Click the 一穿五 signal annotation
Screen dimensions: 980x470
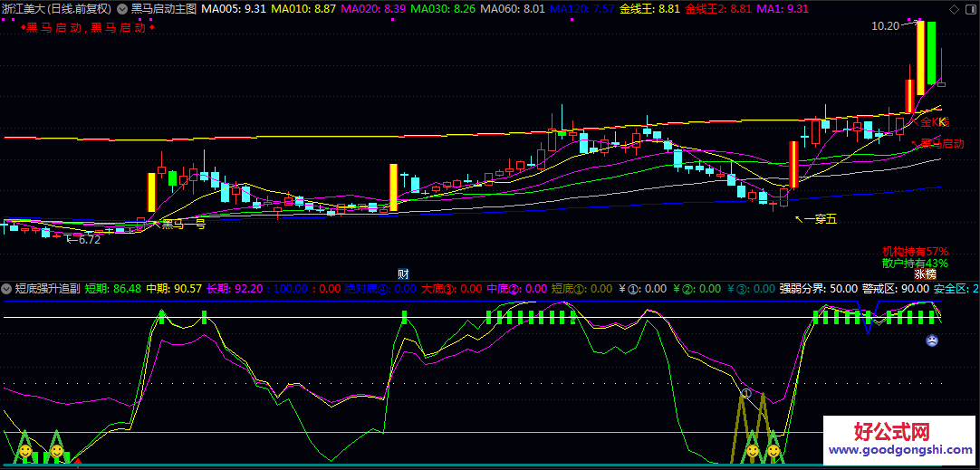[x=820, y=219]
